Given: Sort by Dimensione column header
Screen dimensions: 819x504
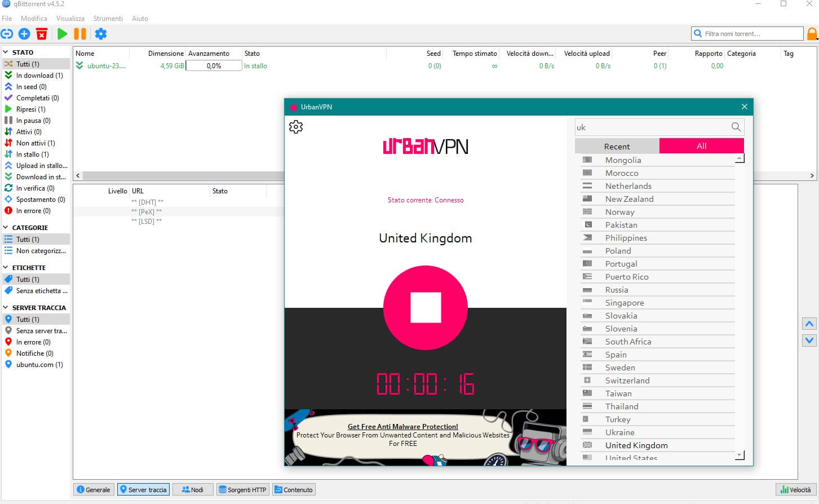Looking at the screenshot, I should click(x=158, y=54).
